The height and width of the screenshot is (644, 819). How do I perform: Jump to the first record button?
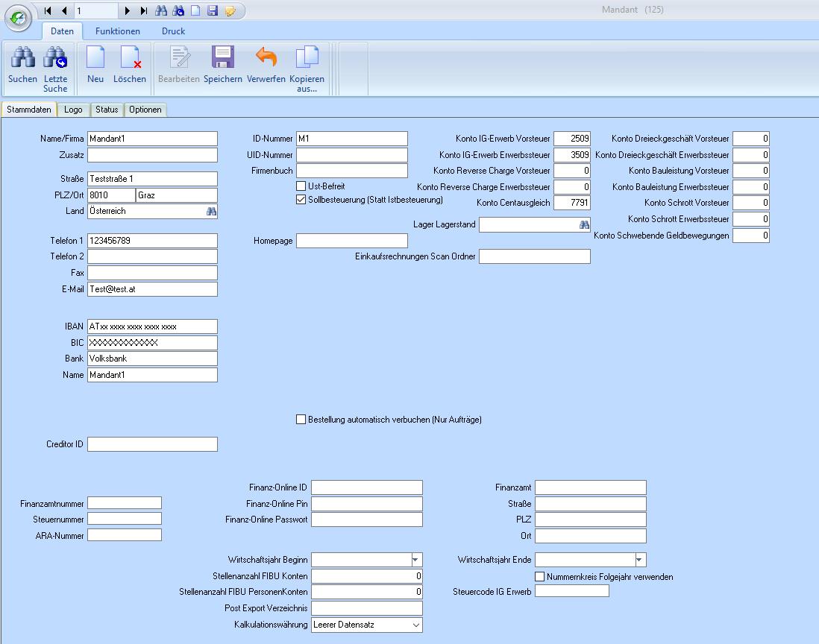click(x=48, y=11)
